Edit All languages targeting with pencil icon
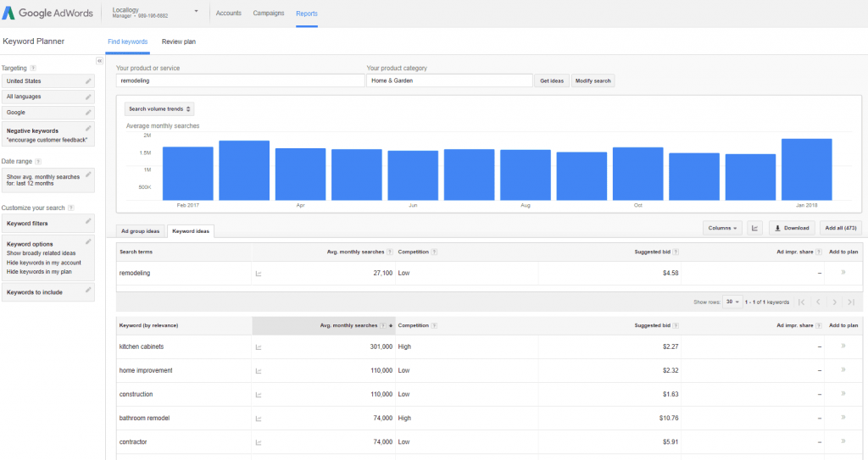 (88, 97)
